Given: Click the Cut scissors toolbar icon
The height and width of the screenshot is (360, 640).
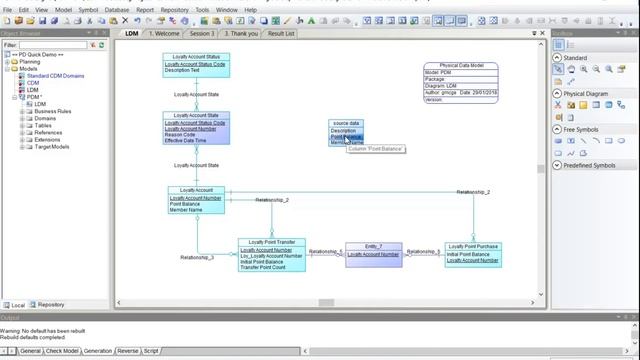Looking at the screenshot, I should (90, 21).
